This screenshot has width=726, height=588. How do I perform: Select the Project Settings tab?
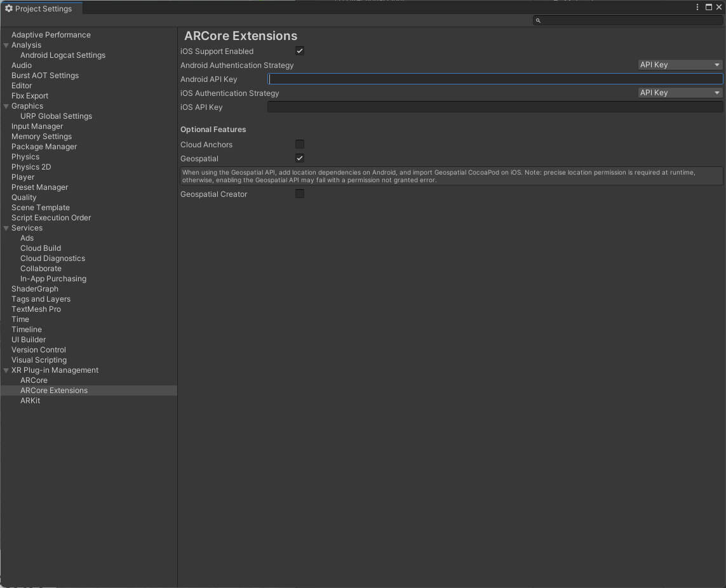click(x=42, y=8)
